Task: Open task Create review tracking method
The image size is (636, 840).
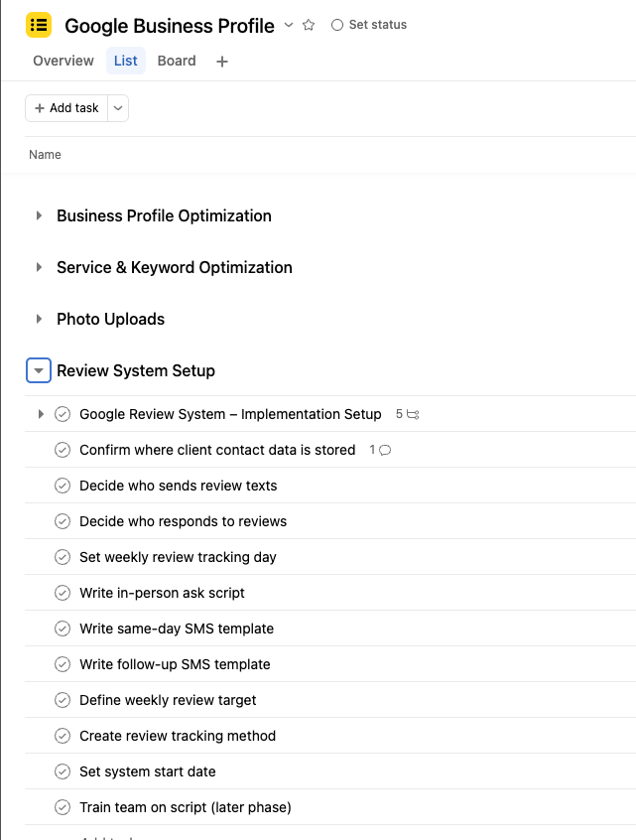Action: click(x=178, y=736)
